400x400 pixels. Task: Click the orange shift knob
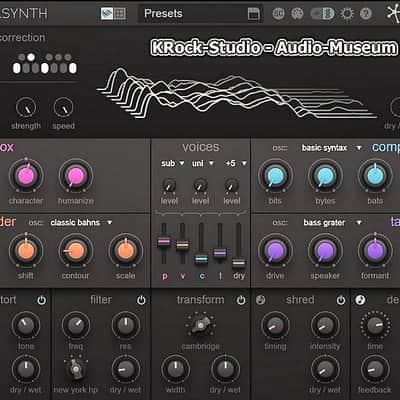(26, 251)
